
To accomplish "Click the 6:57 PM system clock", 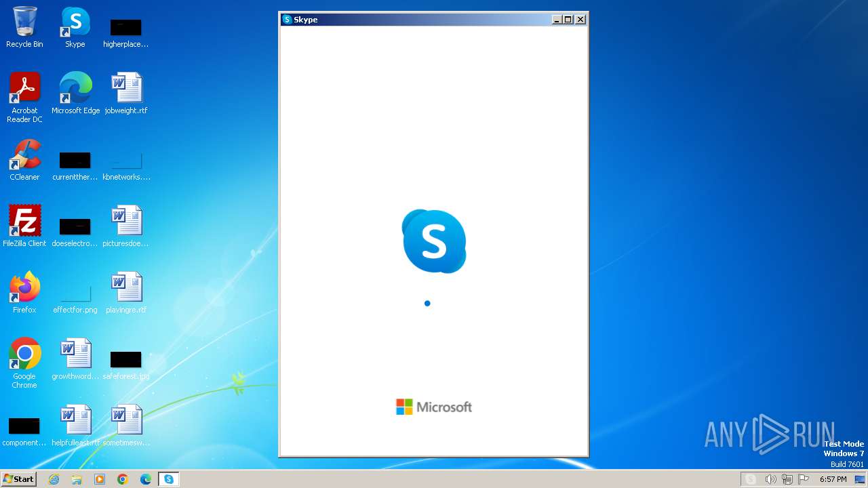I will (833, 479).
